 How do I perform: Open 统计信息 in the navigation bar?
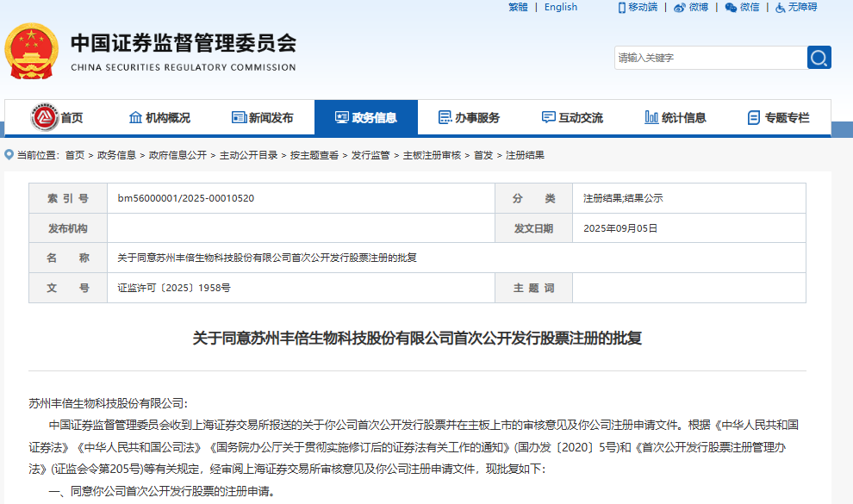pyautogui.click(x=676, y=118)
